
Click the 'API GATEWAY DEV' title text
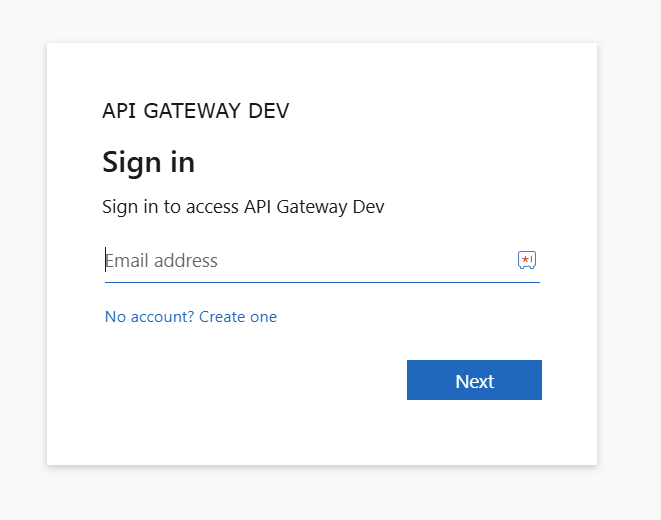[x=196, y=111]
